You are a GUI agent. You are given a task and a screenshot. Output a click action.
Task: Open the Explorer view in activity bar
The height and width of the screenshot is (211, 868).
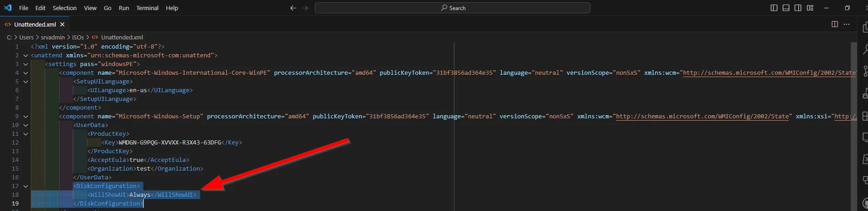865,28
